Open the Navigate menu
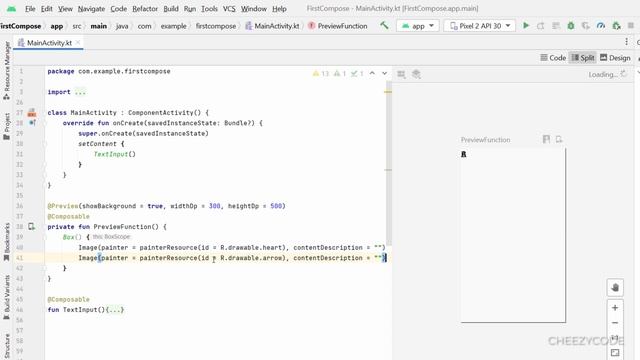Image resolution: width=640 pixels, height=360 pixels. coord(91,9)
